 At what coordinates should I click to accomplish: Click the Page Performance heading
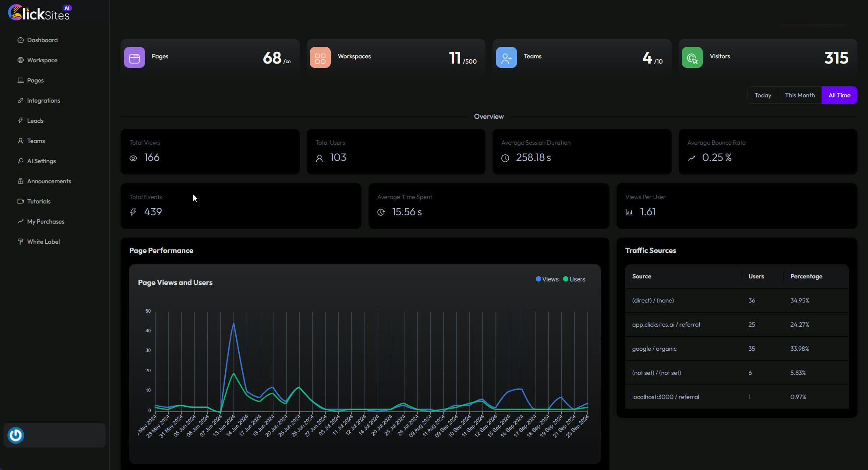coord(161,250)
